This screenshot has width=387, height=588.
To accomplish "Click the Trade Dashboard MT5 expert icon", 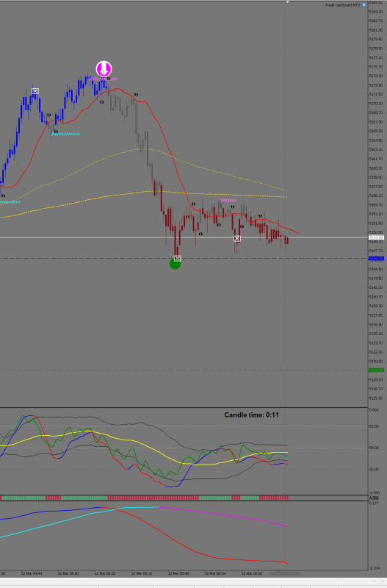I will (x=364, y=5).
